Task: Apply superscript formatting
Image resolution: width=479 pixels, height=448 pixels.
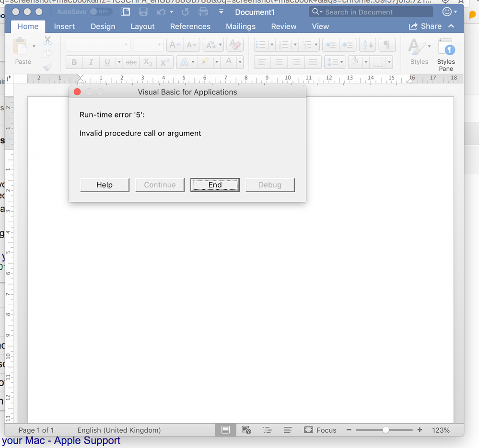Action: 164,62
